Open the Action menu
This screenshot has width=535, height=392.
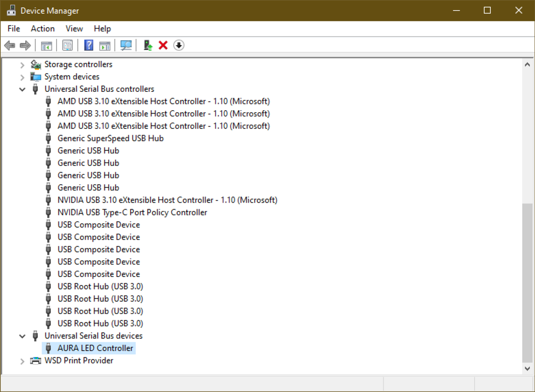[43, 29]
